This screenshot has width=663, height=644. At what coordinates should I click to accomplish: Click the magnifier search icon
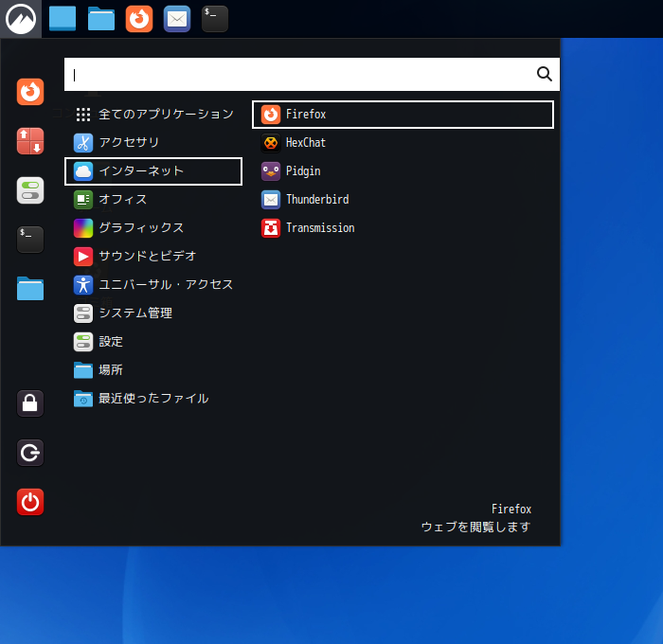click(545, 74)
